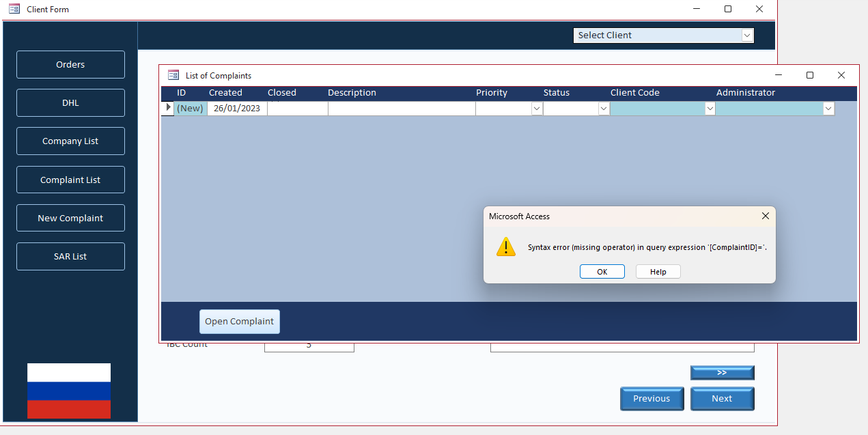Minimize the List of Complaints window
Screen dimensions: 868x435
[779, 76]
